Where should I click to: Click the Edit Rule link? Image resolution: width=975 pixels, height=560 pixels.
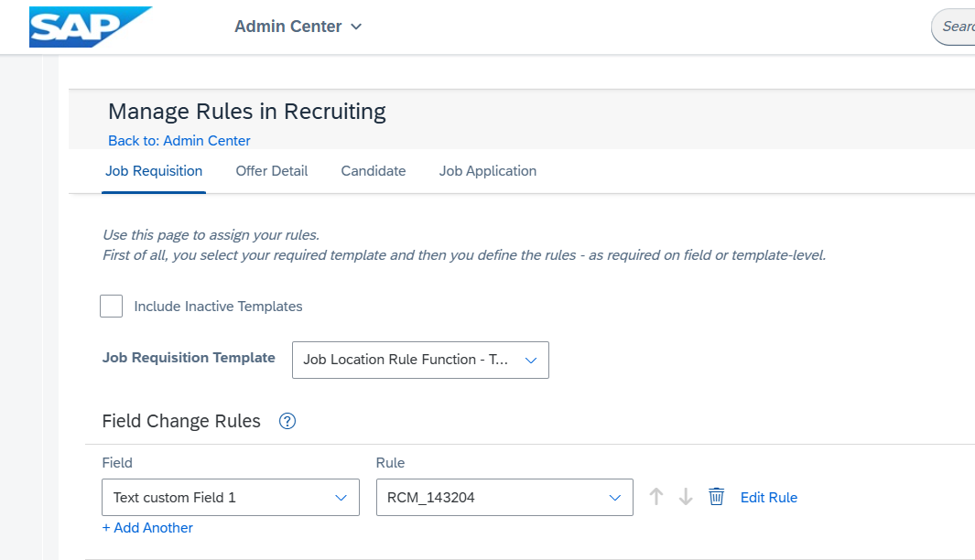(769, 497)
